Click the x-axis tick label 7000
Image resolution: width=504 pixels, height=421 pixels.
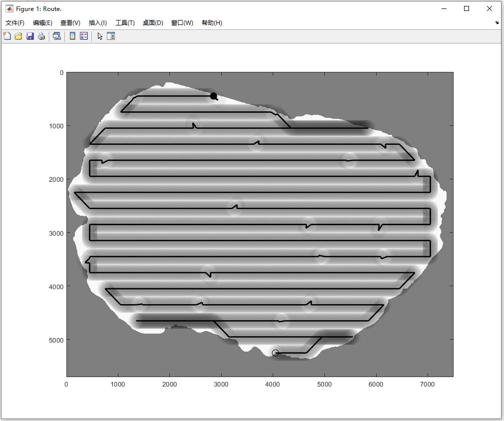click(427, 385)
